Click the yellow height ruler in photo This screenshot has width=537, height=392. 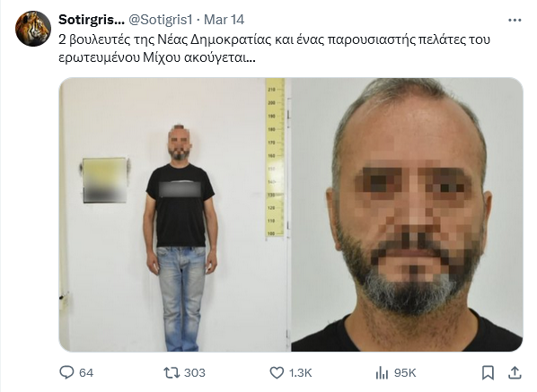(275, 157)
